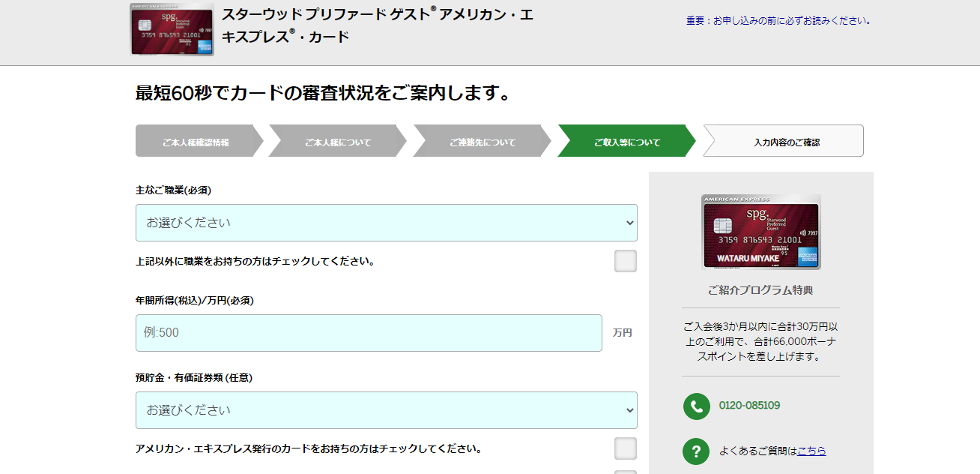Go to the ご本人様について step
This screenshot has height=474, width=980.
[x=337, y=141]
